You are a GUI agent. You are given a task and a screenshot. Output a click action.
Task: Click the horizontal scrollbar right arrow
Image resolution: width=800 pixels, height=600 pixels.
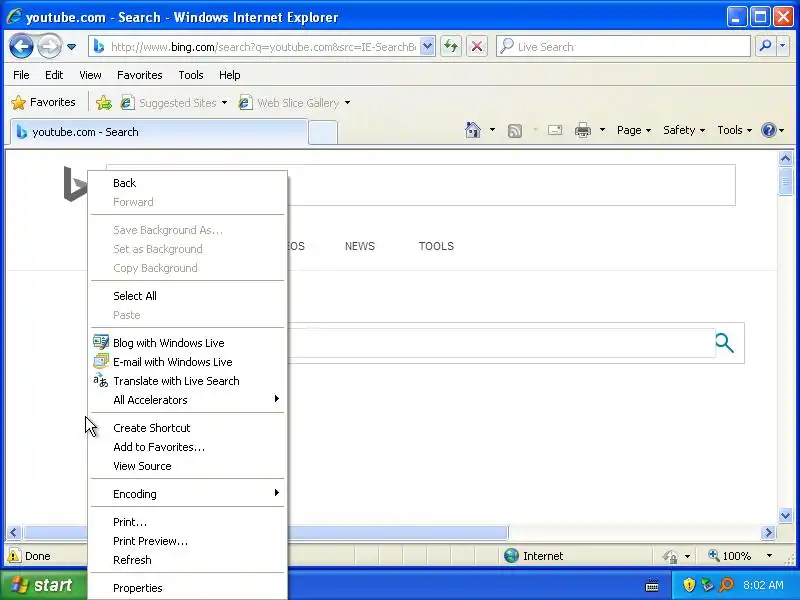click(768, 533)
